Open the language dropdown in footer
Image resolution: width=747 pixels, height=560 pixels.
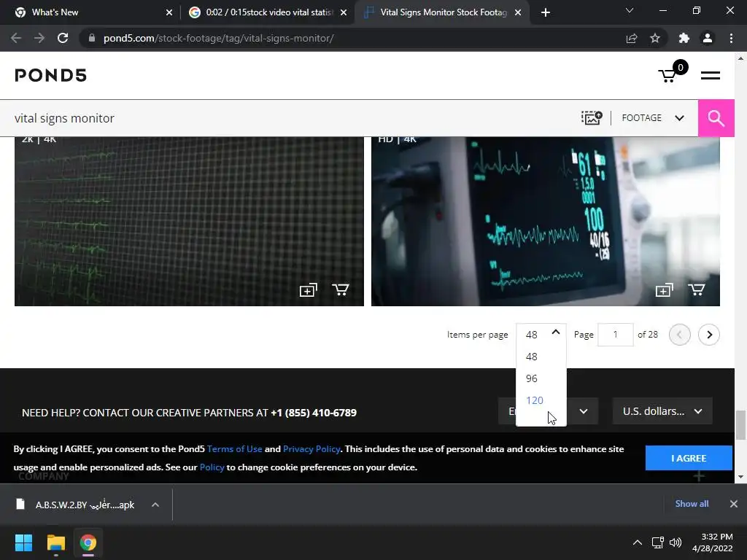pyautogui.click(x=583, y=411)
